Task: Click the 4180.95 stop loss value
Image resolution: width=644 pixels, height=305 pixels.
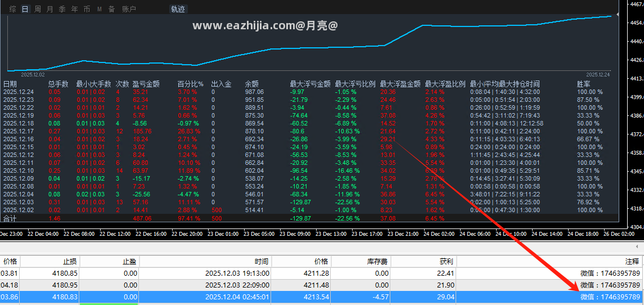Action: coord(65,285)
